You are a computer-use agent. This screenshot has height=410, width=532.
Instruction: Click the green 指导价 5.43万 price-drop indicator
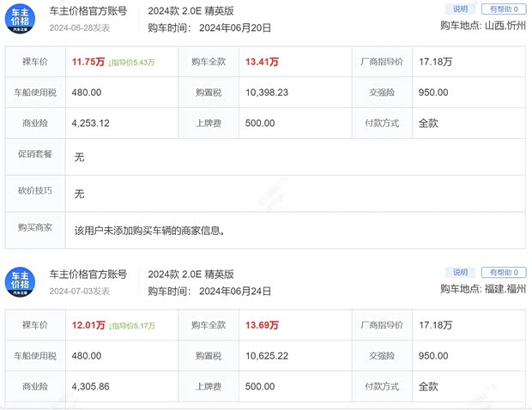click(131, 63)
